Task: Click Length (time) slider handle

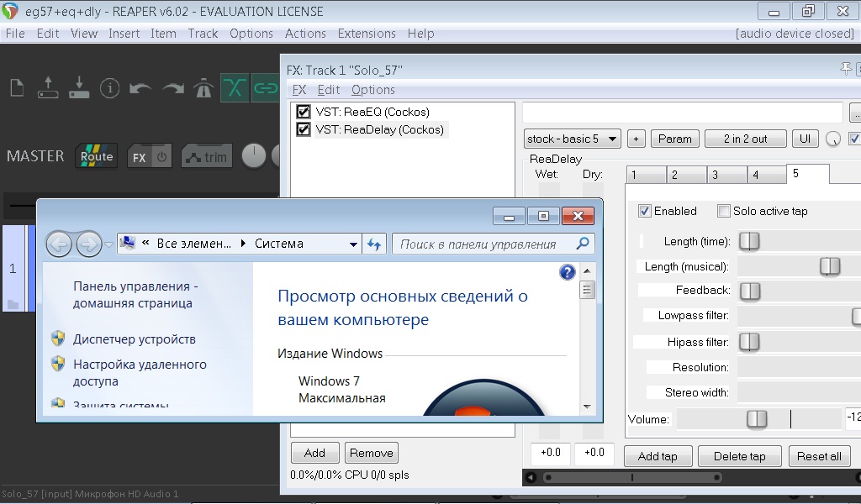Action: [749, 241]
